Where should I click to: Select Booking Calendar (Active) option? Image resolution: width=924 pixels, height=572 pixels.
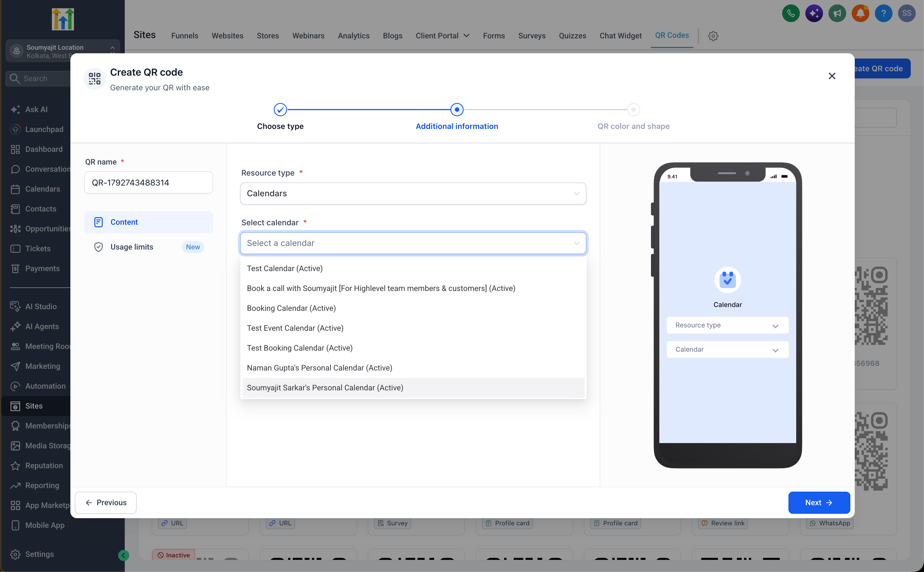click(x=413, y=308)
